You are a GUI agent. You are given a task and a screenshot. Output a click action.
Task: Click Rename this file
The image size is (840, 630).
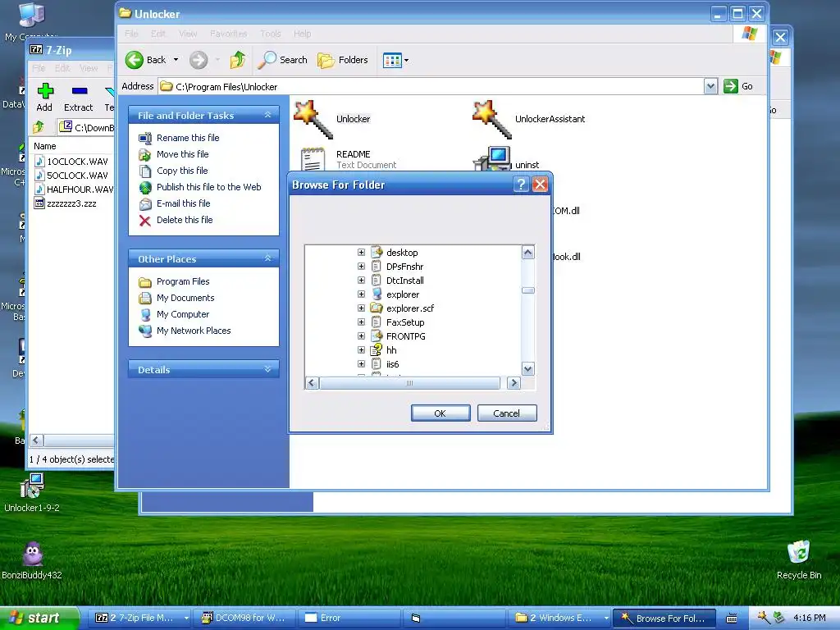(x=188, y=138)
